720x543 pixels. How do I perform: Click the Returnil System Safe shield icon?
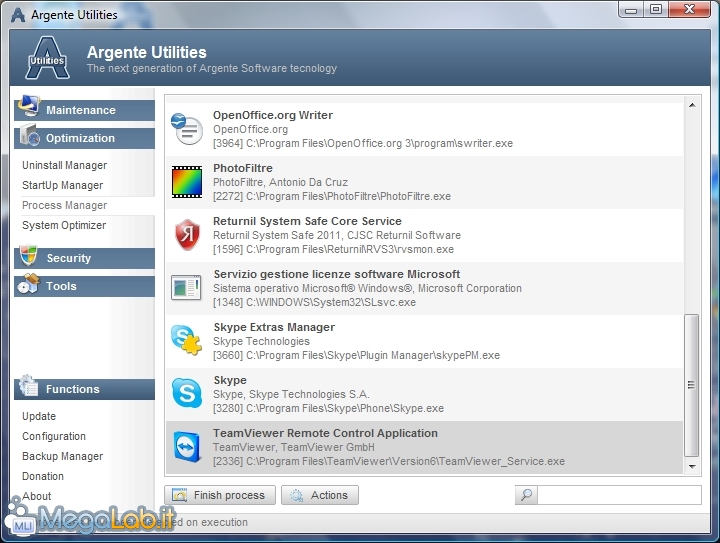click(x=187, y=235)
